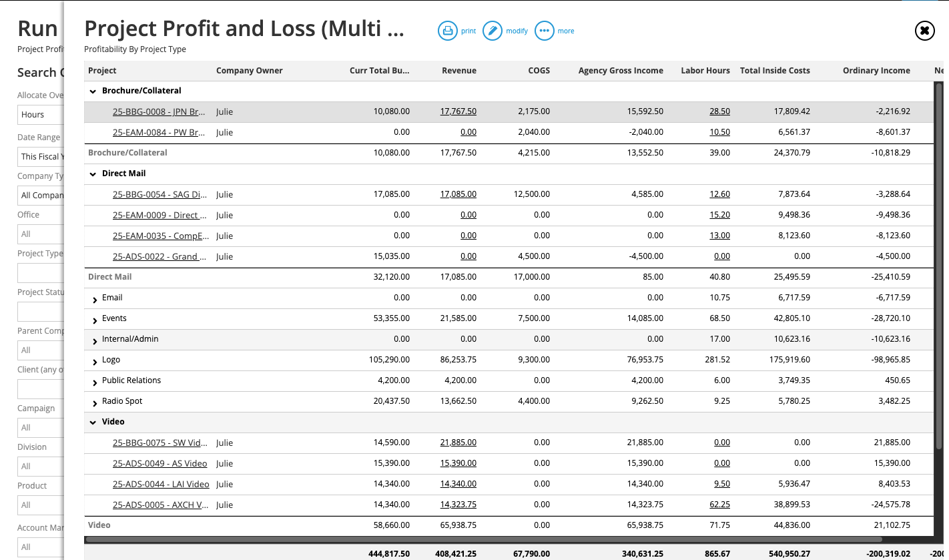
Task: Expand the Events project group
Action: [x=93, y=318]
